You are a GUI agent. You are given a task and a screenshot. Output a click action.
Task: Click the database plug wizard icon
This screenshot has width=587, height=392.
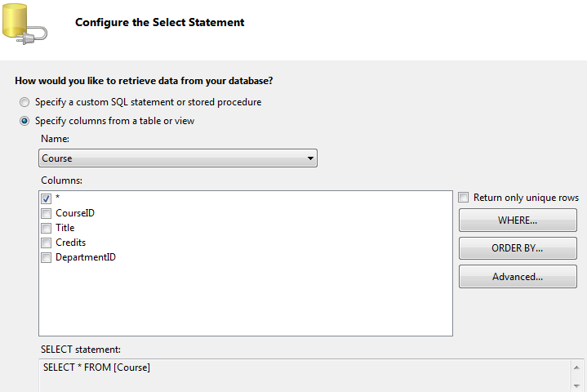point(24,24)
